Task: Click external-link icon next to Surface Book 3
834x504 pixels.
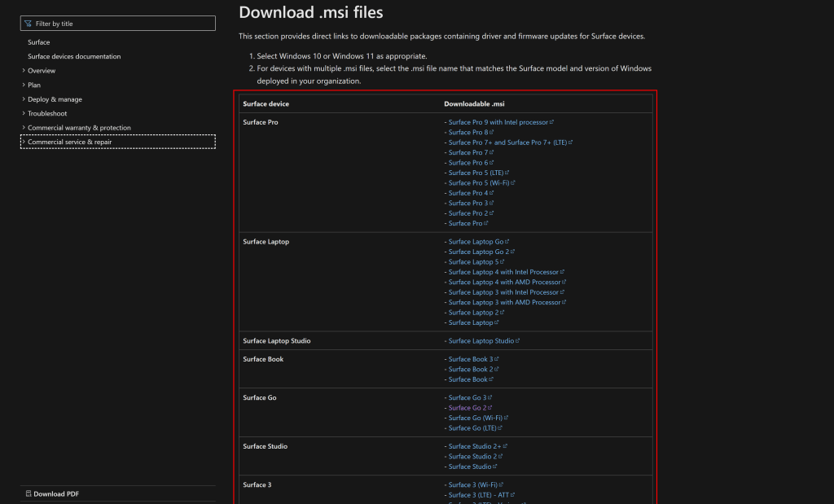Action: tap(497, 359)
